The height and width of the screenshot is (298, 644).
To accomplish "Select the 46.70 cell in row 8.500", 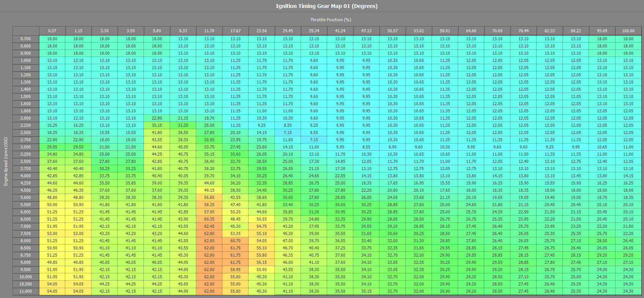I will click(x=288, y=248).
